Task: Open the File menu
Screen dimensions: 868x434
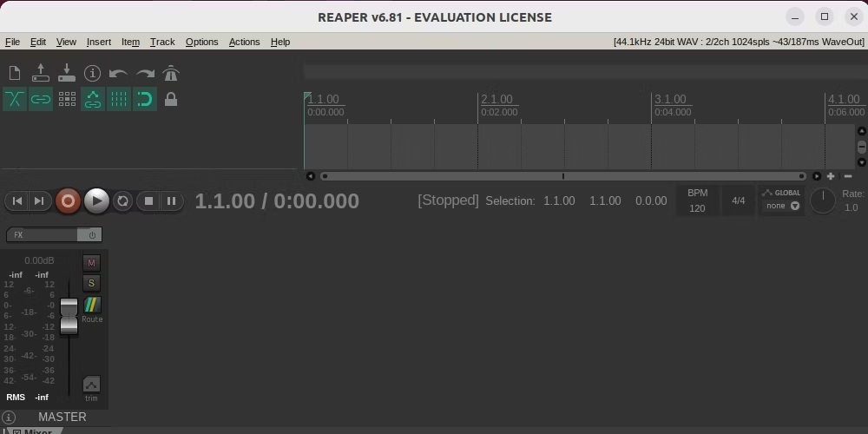Action: tap(12, 42)
